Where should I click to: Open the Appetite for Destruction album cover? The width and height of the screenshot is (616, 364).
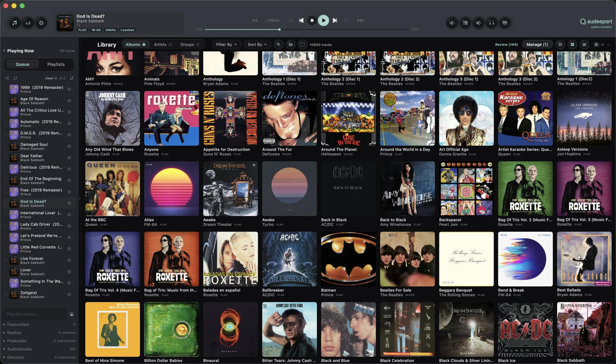230,118
